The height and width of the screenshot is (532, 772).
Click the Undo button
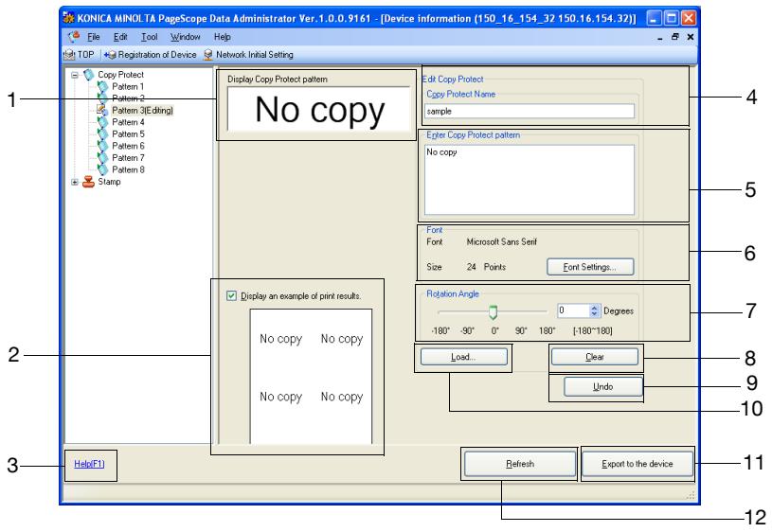(602, 386)
